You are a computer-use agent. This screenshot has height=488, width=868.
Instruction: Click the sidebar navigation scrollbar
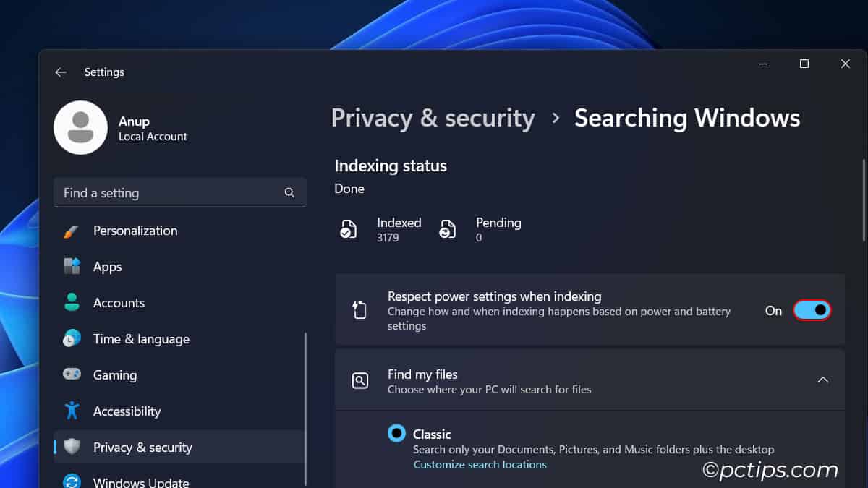(306, 408)
